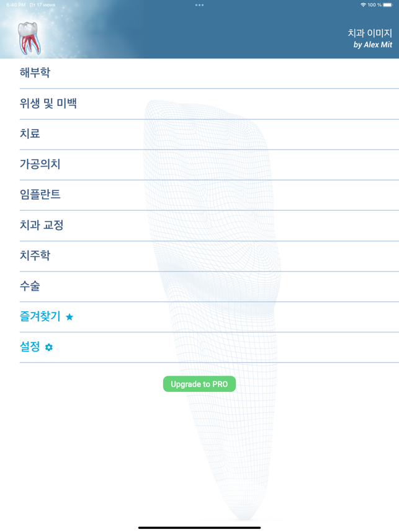Open 즐겨찾기 favorites list
Viewport: 399px width, 532px height.
(x=40, y=316)
